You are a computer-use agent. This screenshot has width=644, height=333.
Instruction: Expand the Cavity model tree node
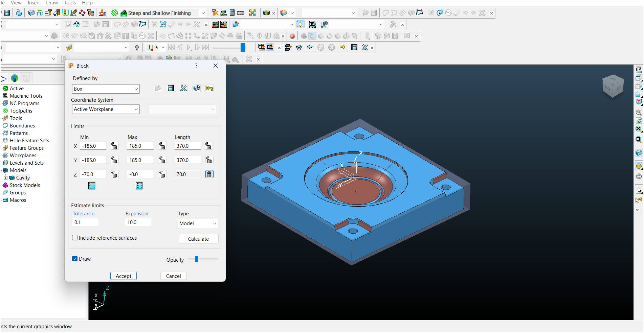coord(5,178)
